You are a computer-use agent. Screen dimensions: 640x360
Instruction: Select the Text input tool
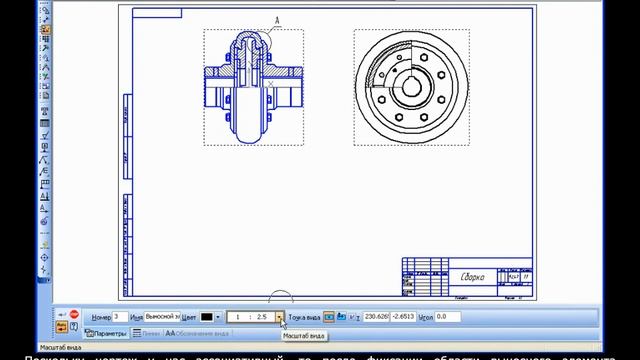tap(45, 111)
